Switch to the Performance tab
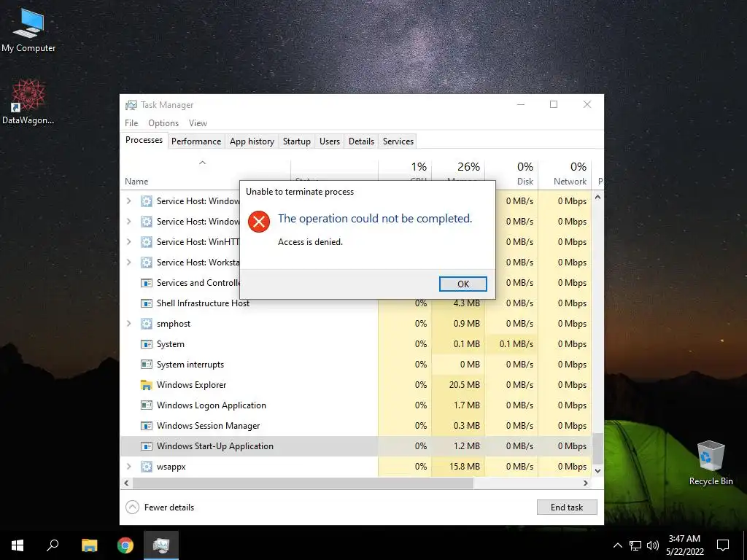Screen dimensions: 747x560 (x=196, y=141)
